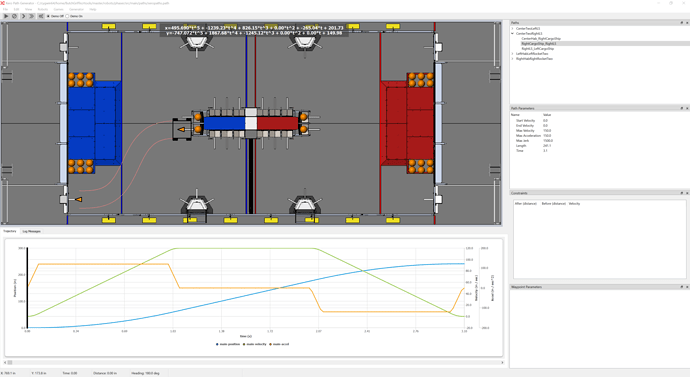Undock the Paths panel using its float icon

(682, 22)
